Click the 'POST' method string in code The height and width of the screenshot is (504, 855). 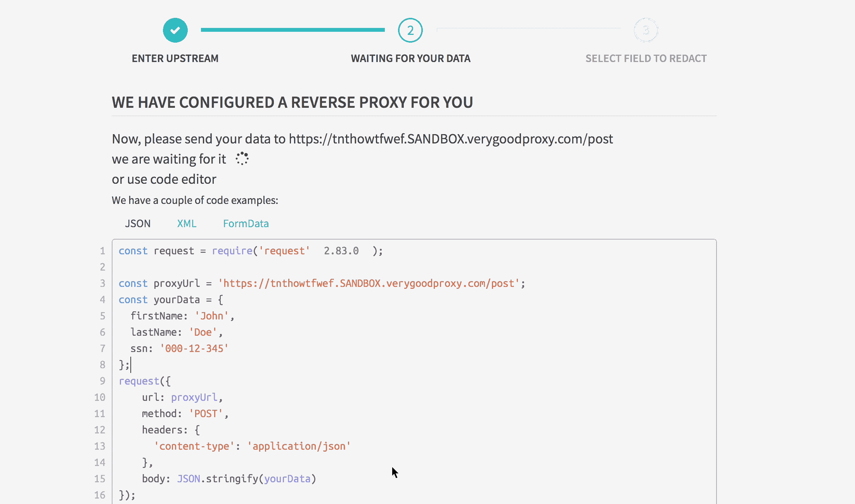[x=206, y=414]
